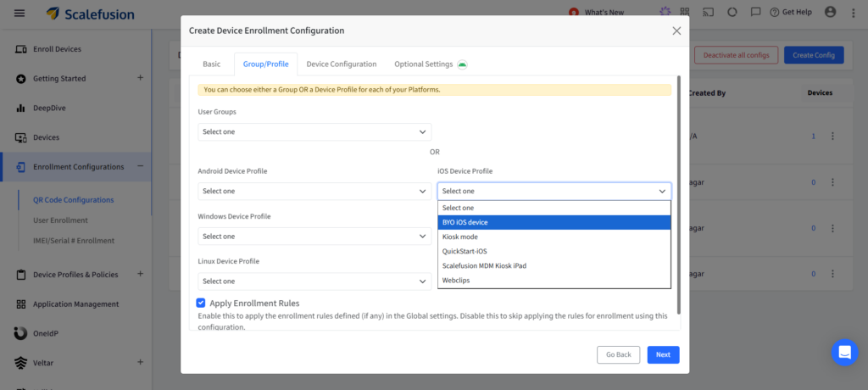Viewport: 868px width, 390px height.
Task: Open the Windows Device Profile dropdown
Action: coord(314,237)
